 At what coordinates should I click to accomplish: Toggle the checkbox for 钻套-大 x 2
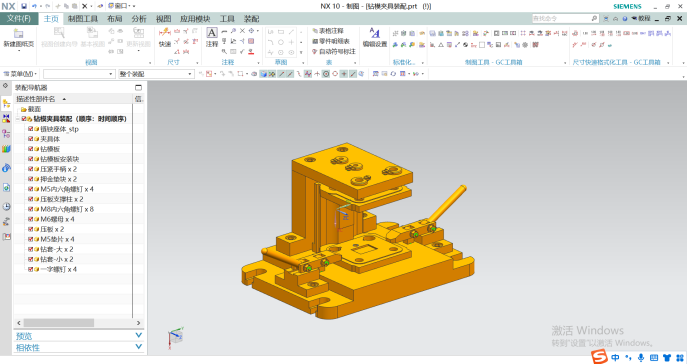coord(30,249)
